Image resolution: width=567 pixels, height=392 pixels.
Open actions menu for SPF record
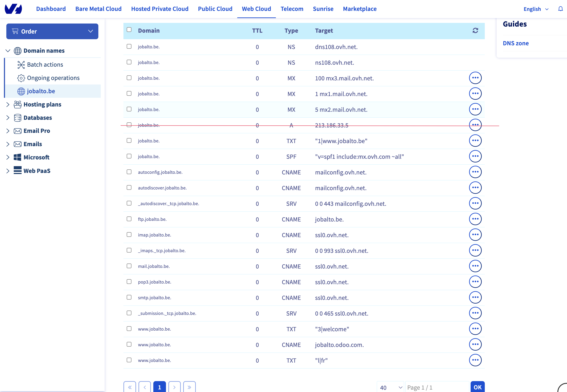pos(475,156)
